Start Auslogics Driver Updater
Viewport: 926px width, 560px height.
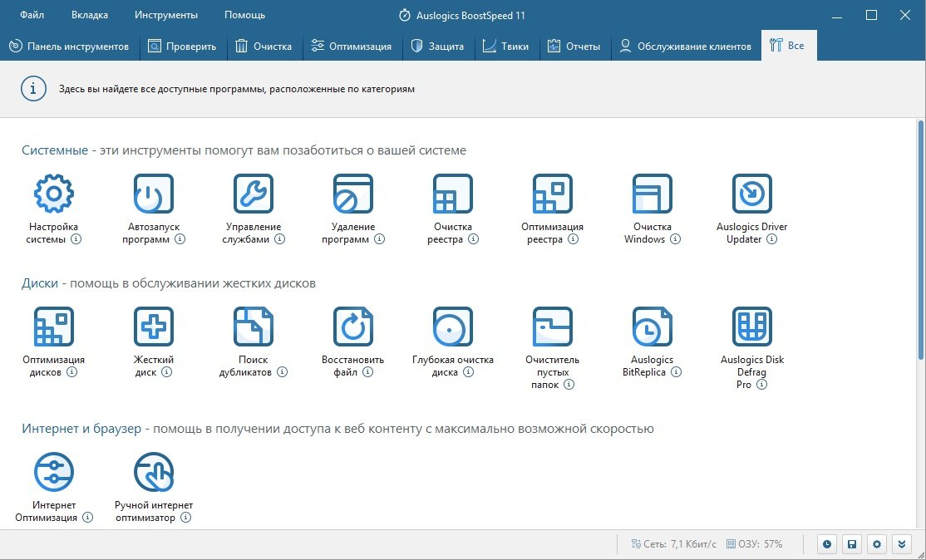click(x=751, y=194)
